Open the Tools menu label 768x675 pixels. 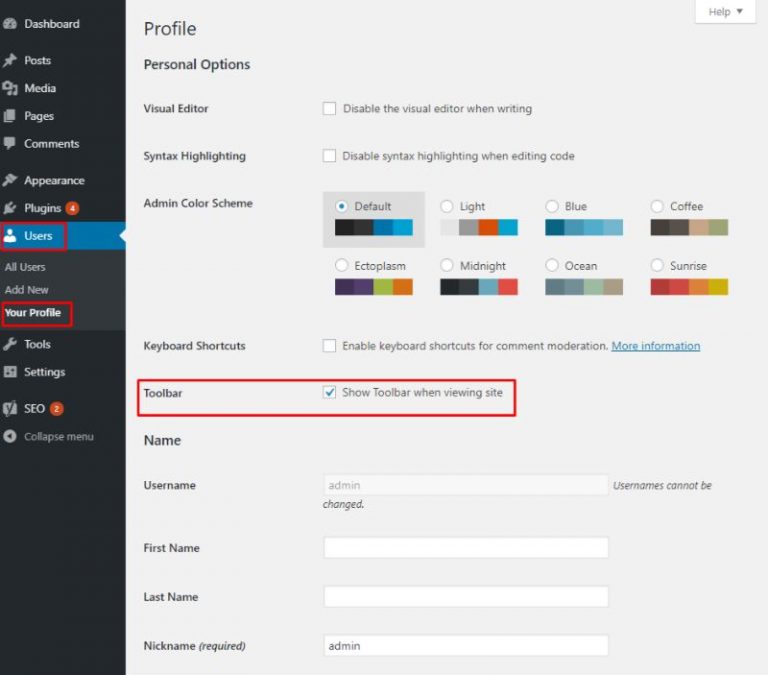tap(37, 344)
